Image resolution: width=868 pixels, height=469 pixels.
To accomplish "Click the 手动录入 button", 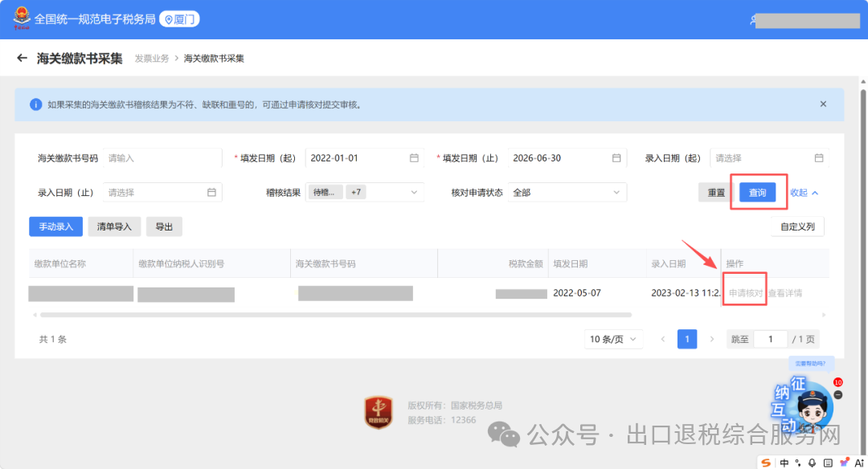I will [x=56, y=226].
